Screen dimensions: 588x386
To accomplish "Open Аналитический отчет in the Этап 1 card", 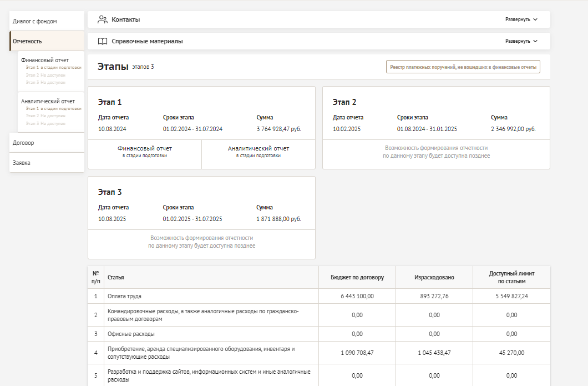I will [x=258, y=151].
